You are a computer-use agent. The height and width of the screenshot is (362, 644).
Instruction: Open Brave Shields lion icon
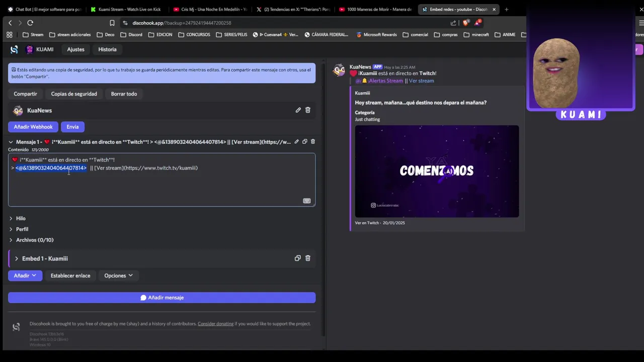pos(465,23)
